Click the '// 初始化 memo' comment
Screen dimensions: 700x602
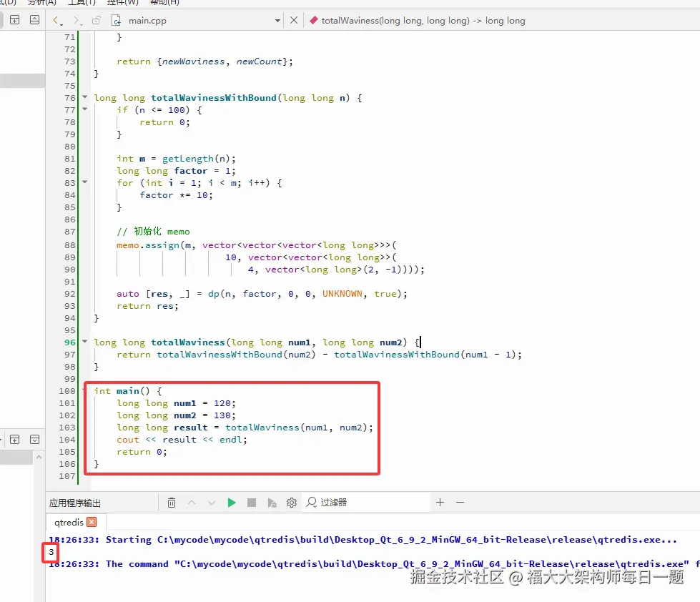point(154,231)
